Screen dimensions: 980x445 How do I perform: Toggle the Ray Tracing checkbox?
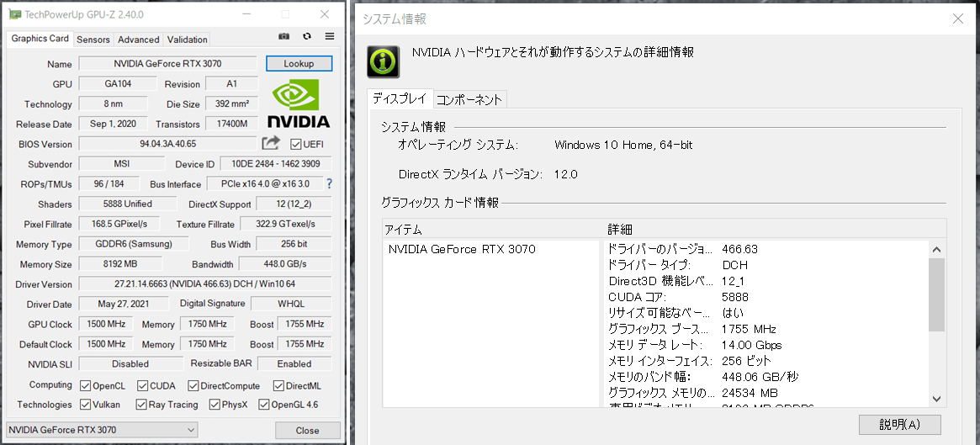coord(141,405)
